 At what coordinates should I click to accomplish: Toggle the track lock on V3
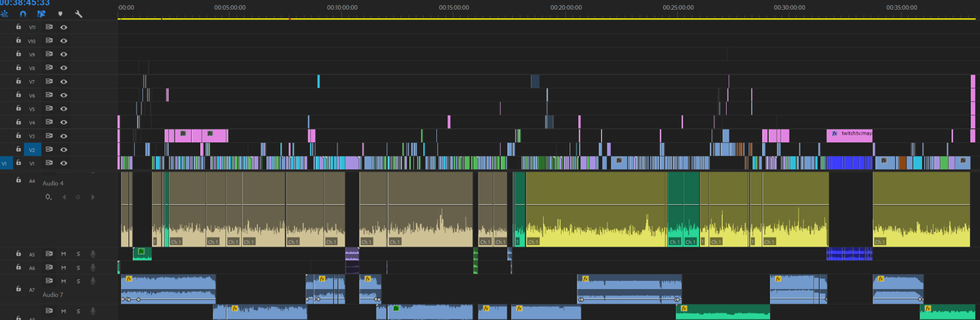(18, 136)
